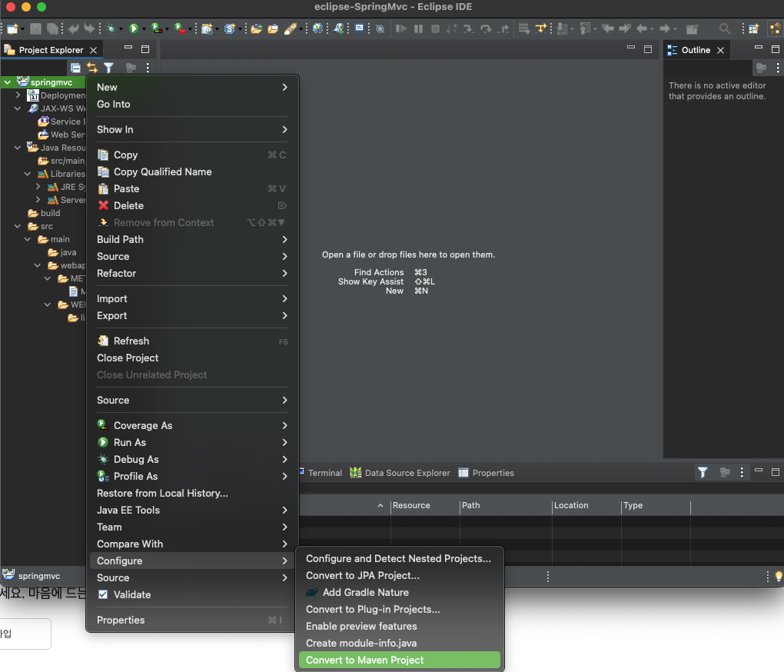This screenshot has height=672, width=784.
Task: Click the Project Explorer filter funnel icon
Action: tap(108, 68)
